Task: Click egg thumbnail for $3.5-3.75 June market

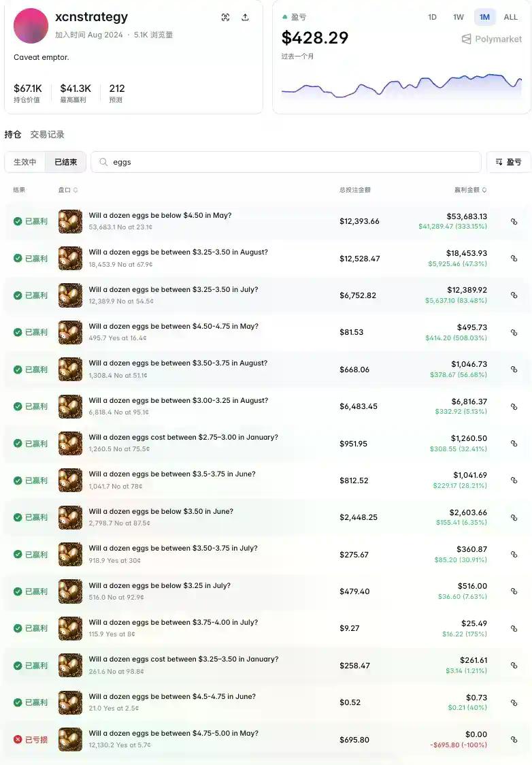Action: 70,480
